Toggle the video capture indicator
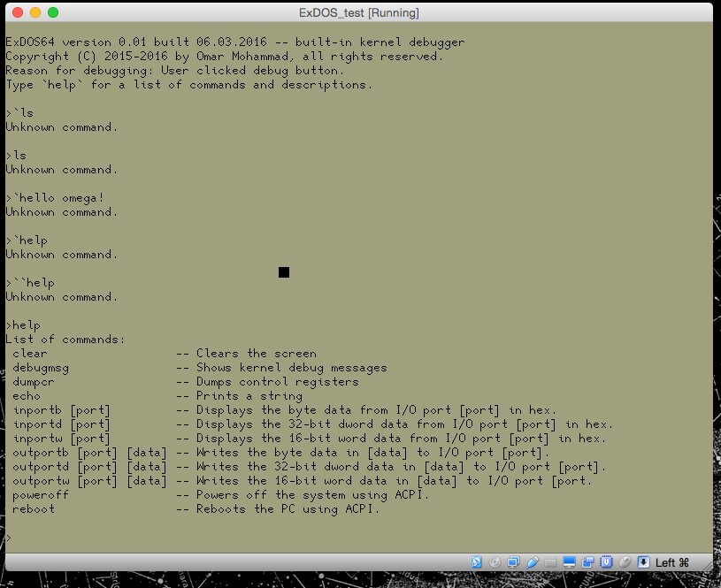 (587, 561)
